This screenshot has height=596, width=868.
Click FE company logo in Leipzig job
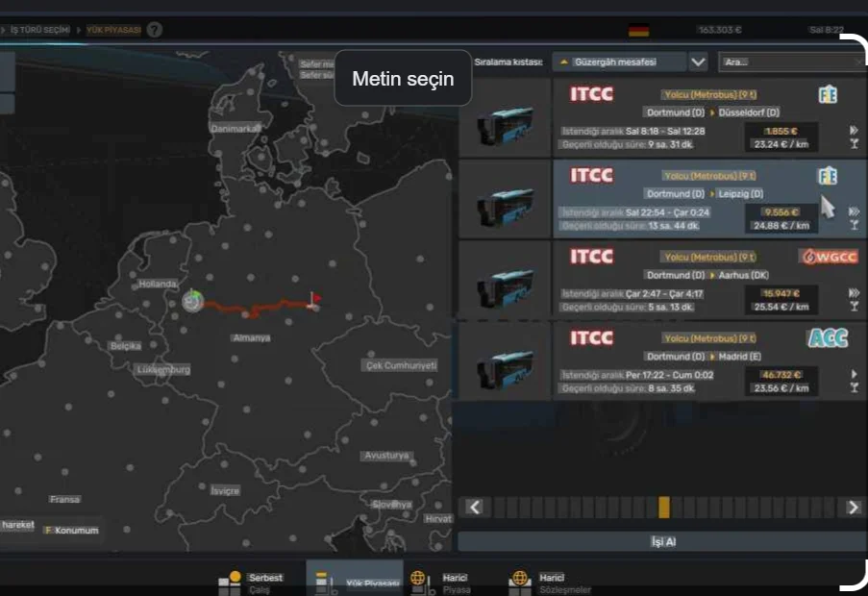[x=828, y=176]
